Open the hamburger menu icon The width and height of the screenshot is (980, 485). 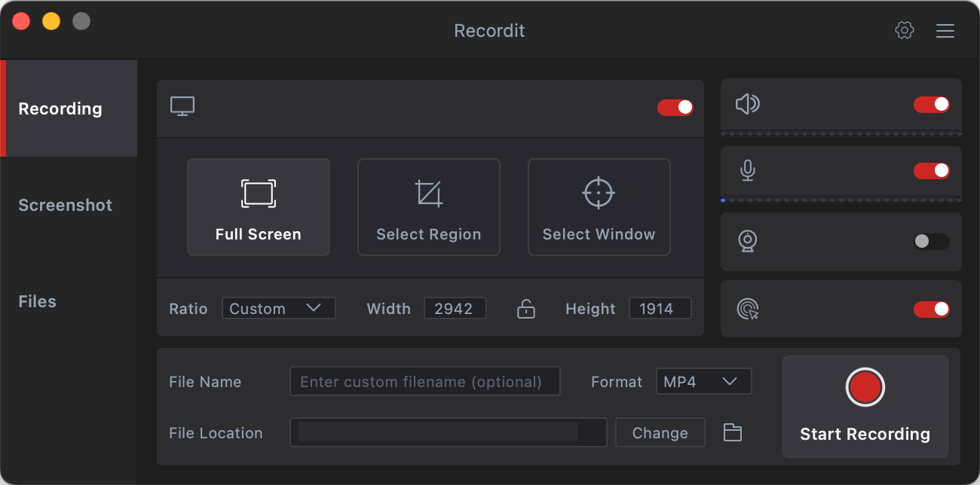pos(945,31)
